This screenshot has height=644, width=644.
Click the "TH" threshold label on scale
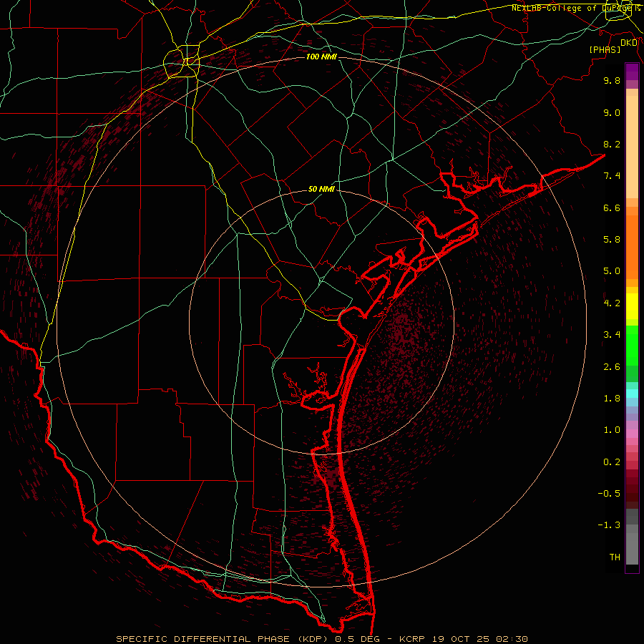[615, 557]
